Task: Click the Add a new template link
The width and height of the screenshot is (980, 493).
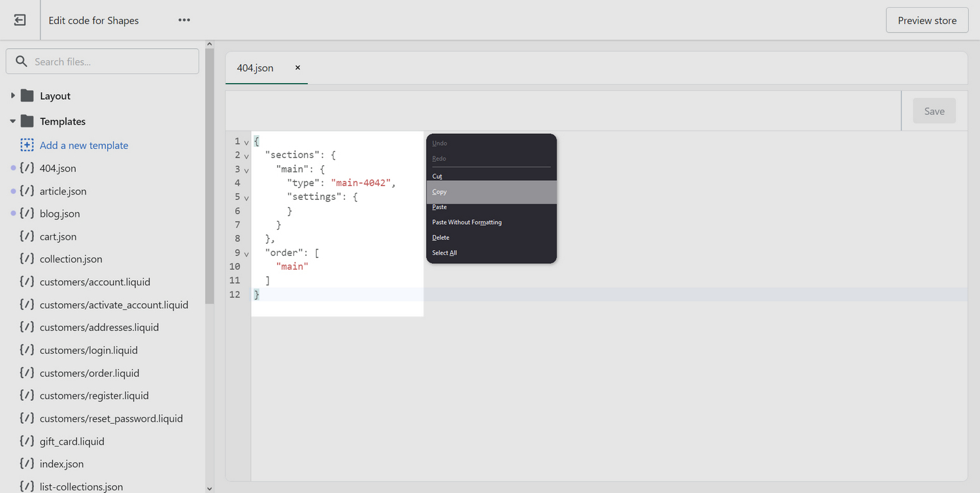Action: point(84,145)
